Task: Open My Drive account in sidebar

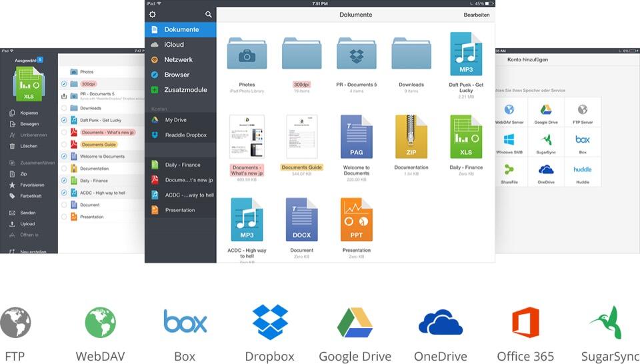Action: [x=181, y=120]
